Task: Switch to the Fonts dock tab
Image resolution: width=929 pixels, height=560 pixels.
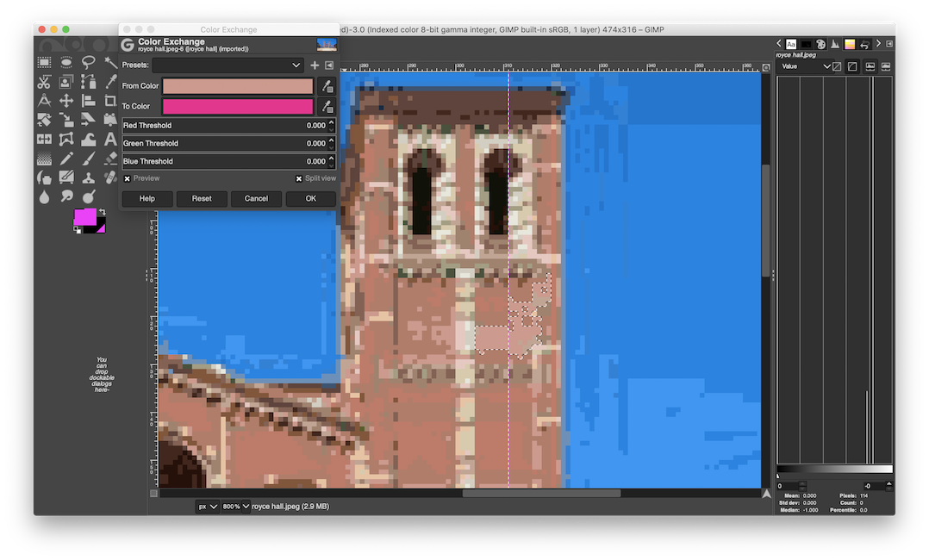Action: coord(791,44)
